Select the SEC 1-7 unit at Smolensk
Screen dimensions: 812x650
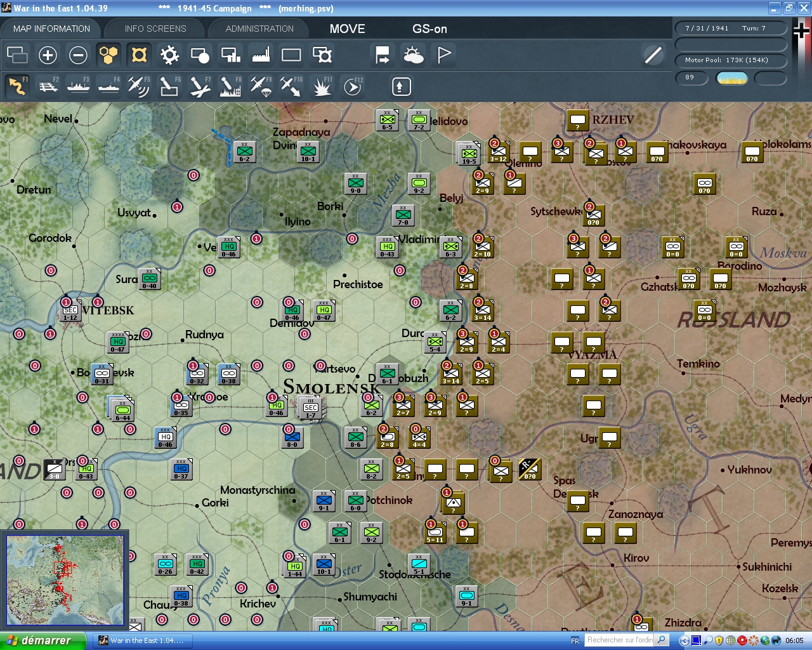click(x=311, y=408)
